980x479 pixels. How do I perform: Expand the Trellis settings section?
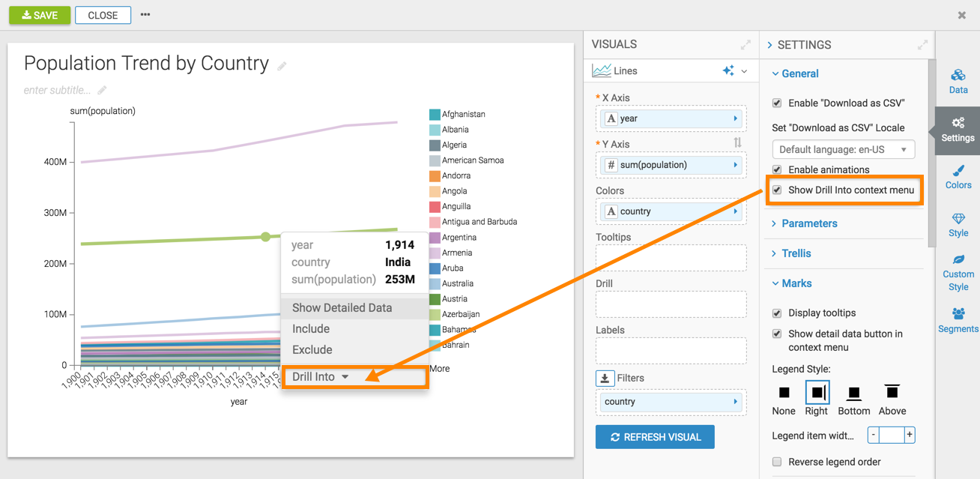[796, 253]
